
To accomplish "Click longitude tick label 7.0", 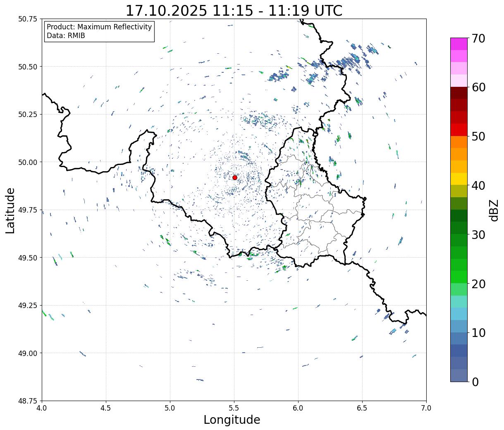I will click(x=426, y=408).
